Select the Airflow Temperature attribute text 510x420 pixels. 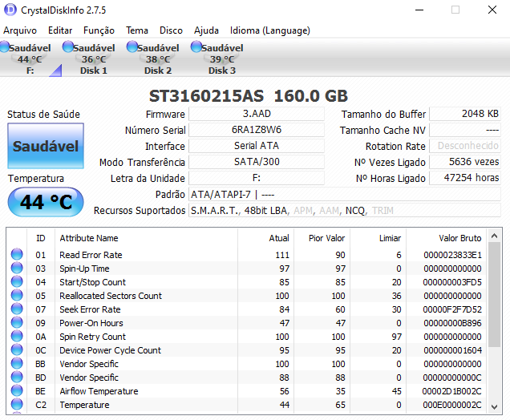click(x=99, y=391)
